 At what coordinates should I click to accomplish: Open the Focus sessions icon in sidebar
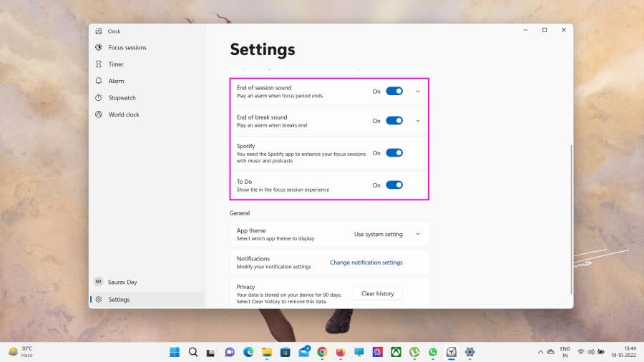click(x=99, y=48)
